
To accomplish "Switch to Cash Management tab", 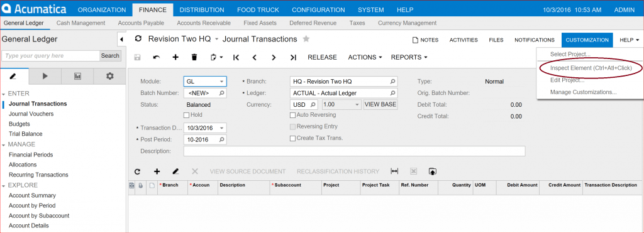I will [81, 23].
